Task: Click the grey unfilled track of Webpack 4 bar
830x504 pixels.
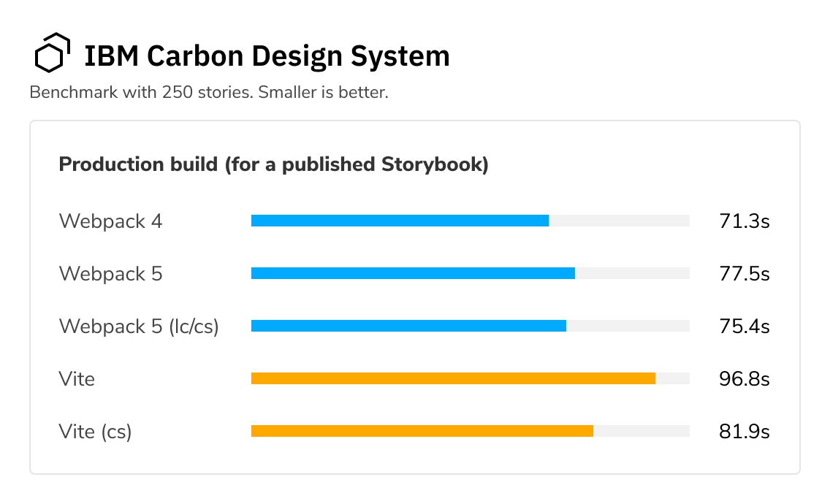Action: click(620, 221)
